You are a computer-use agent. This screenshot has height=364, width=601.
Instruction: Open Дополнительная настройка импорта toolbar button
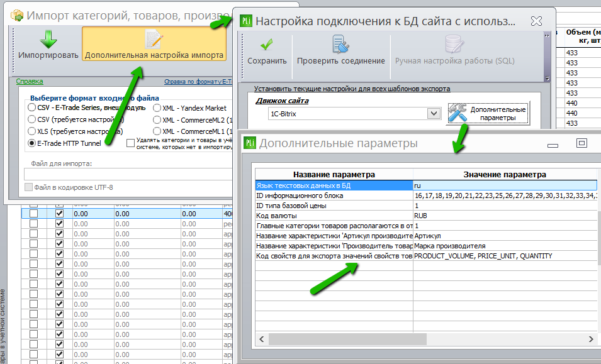click(x=154, y=44)
